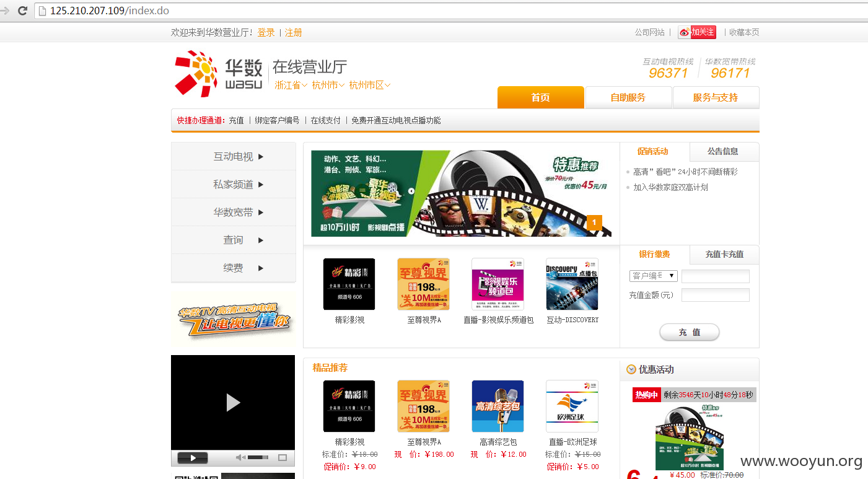Open the 服务与支持 tab

pos(716,97)
